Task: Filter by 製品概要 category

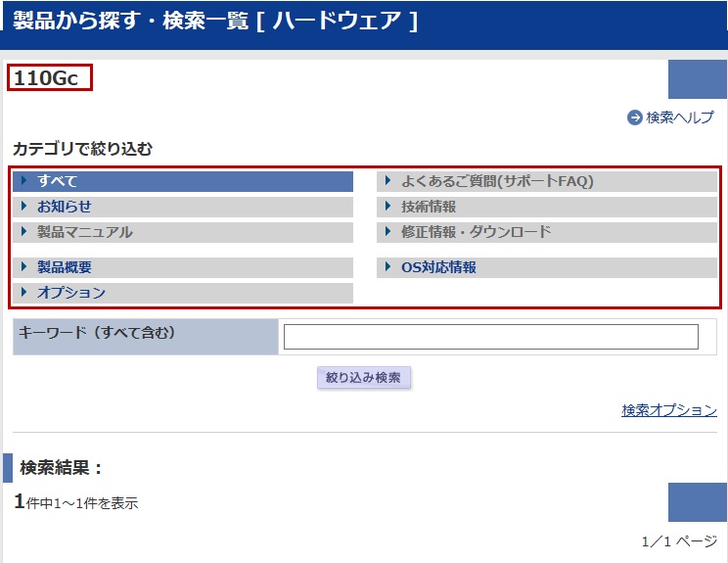Action: point(183,267)
